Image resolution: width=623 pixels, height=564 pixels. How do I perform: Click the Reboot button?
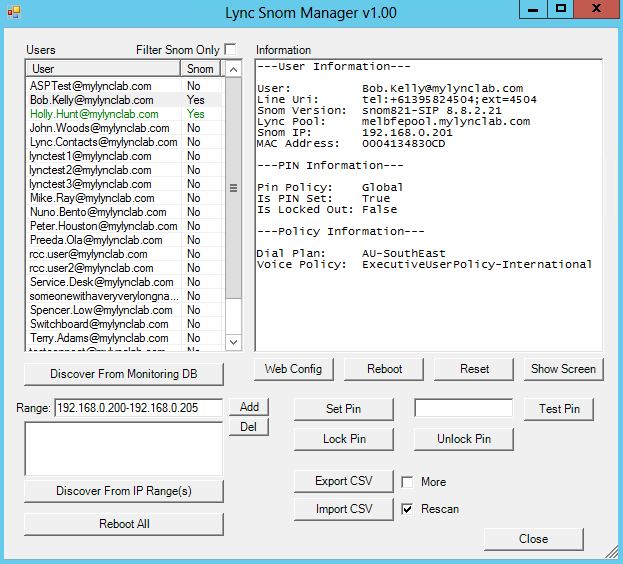384,369
